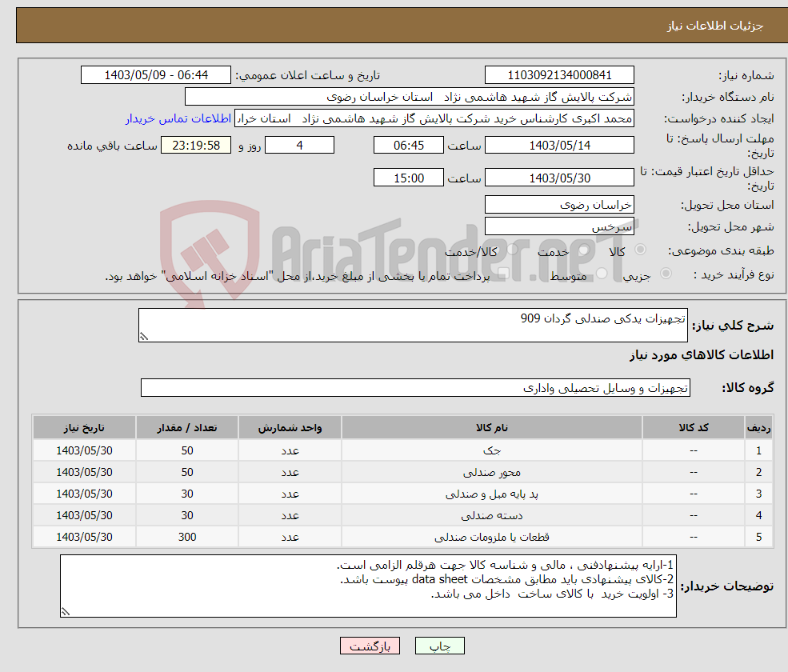
Task: Click the ردیف column header
Action: point(758,428)
